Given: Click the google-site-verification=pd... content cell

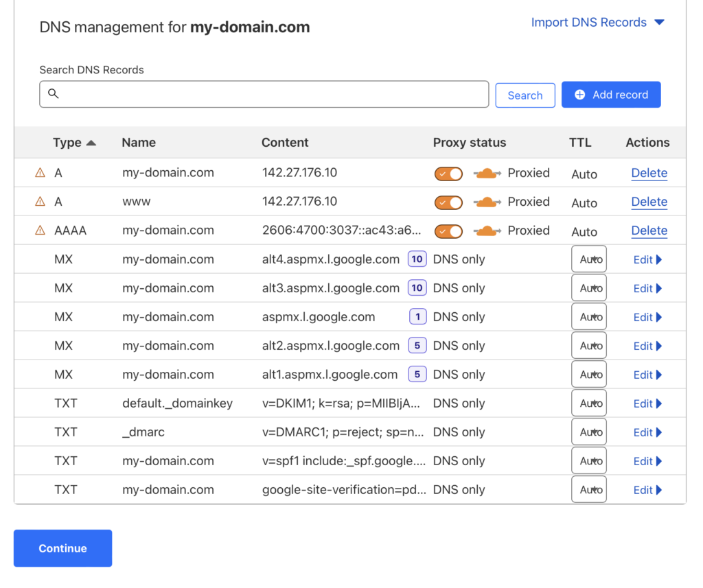Looking at the screenshot, I should (345, 489).
